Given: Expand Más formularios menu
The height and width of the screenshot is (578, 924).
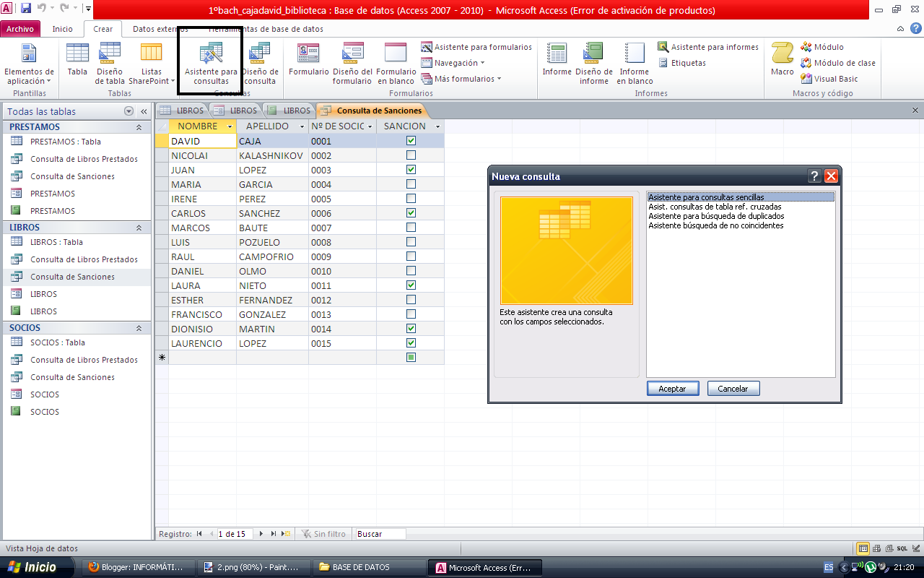Looking at the screenshot, I should pyautogui.click(x=461, y=79).
